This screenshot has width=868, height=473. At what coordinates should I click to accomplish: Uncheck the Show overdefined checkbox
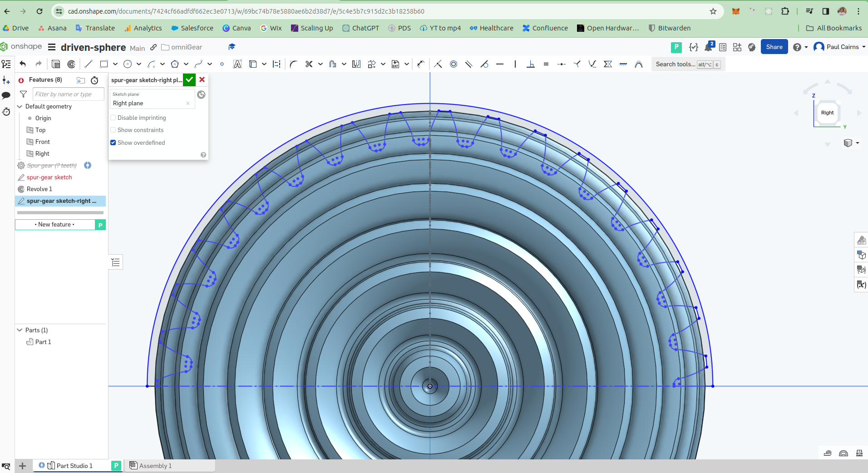pos(113,143)
